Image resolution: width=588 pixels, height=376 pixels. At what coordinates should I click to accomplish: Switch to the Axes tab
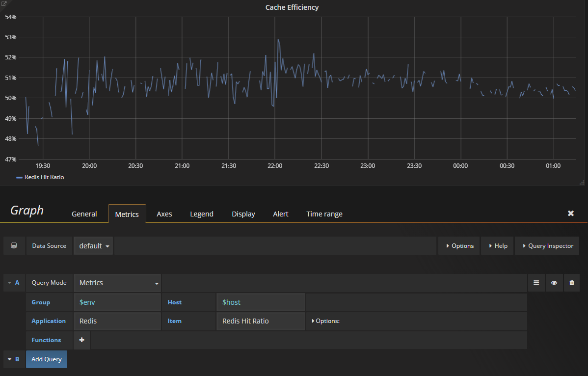tap(164, 214)
